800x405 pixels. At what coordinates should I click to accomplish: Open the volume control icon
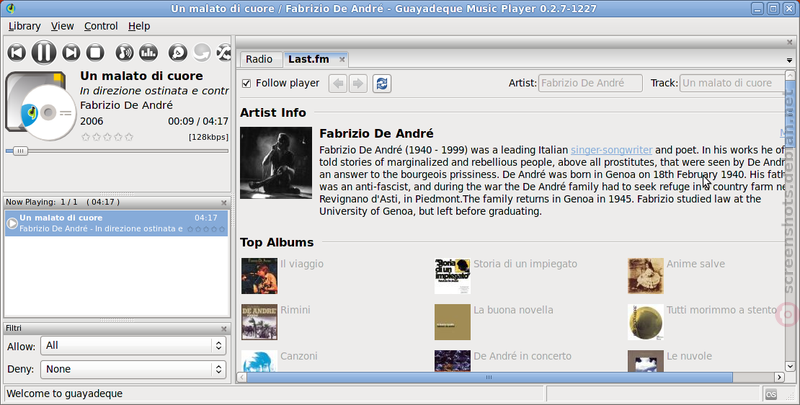click(x=124, y=53)
